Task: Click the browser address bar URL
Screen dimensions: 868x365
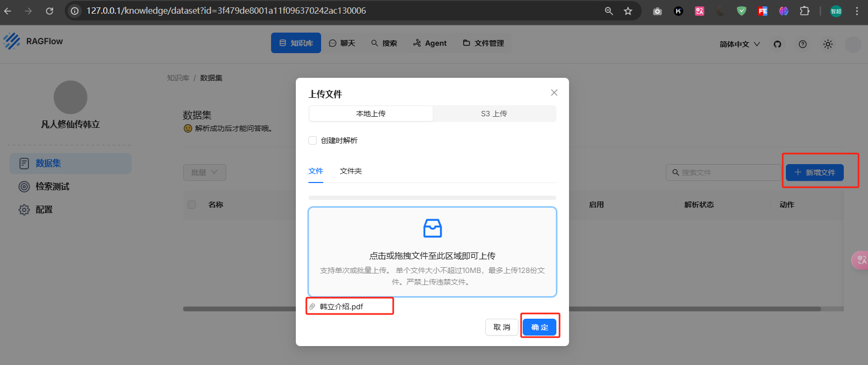Action: coord(226,11)
